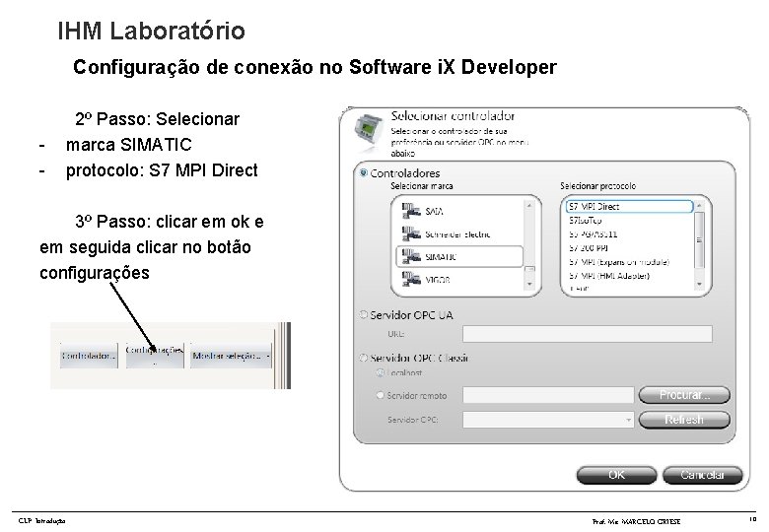769x532 pixels.
Task: Click the Controlador... toolbar button
Action: 89,356
